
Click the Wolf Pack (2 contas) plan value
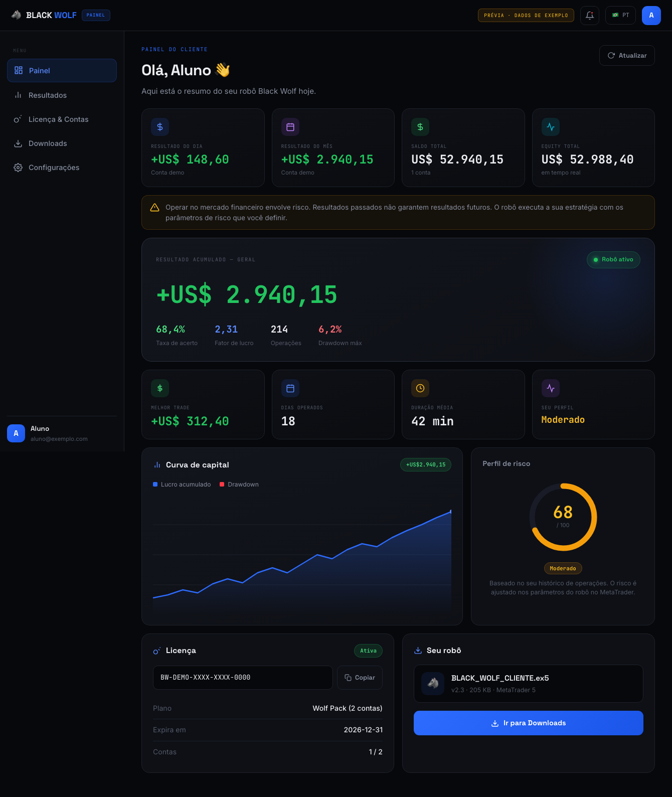348,708
